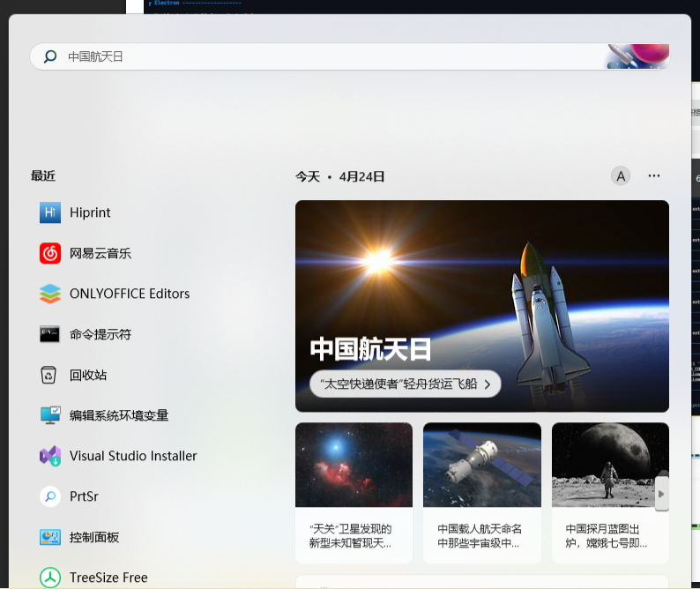This screenshot has height=589, width=700.
Task: Click the ONLYOFFICE Editors label text
Action: (x=130, y=294)
